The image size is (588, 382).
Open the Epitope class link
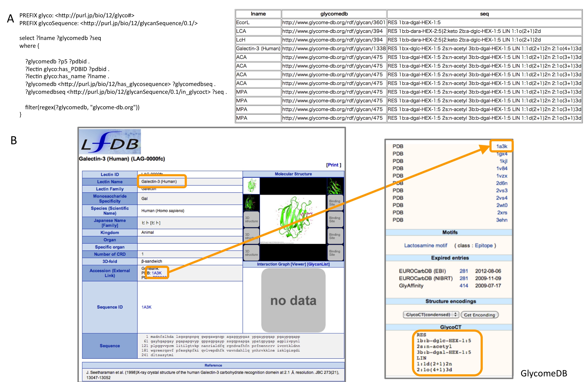coord(484,245)
